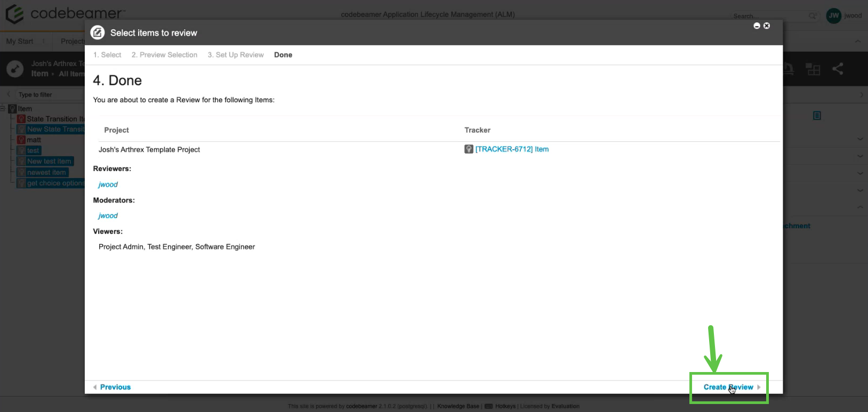Collapse the top navigation bar using chevron

click(857, 41)
